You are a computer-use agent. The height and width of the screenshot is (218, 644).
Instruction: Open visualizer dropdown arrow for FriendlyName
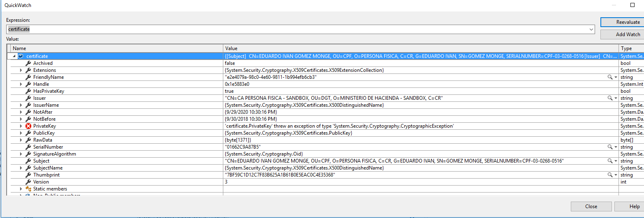(x=616, y=77)
